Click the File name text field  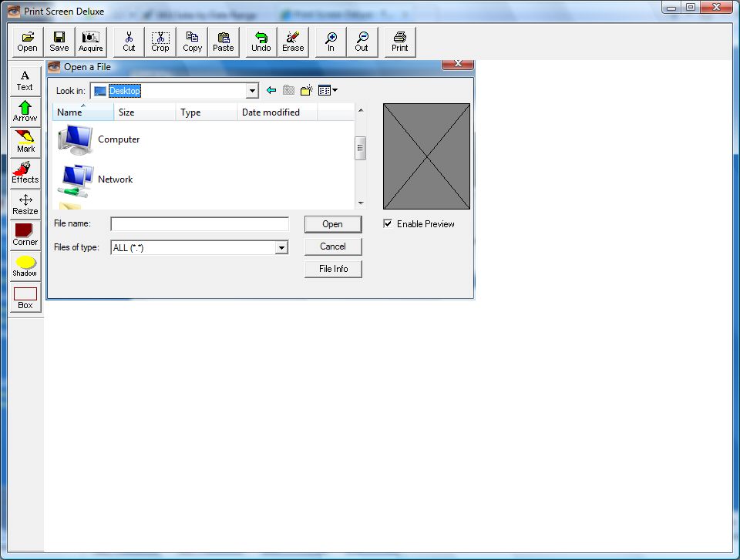tap(200, 224)
